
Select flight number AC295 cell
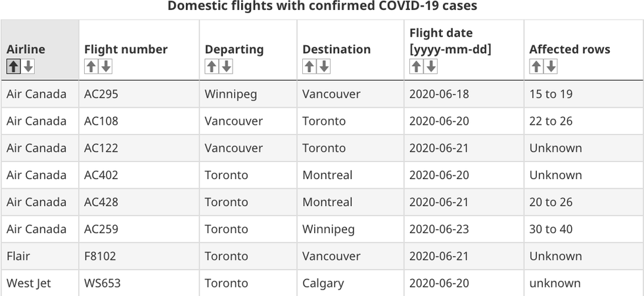[101, 94]
